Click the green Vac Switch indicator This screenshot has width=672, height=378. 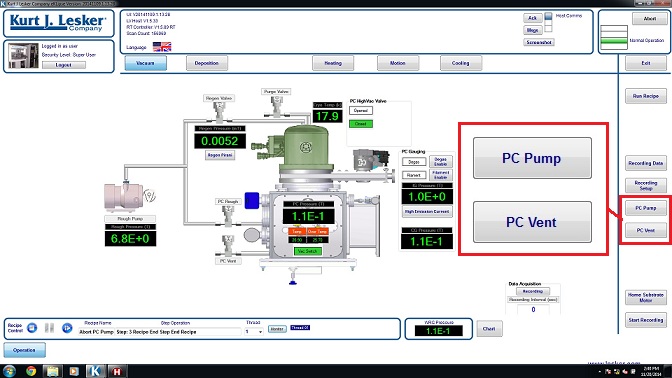coord(307,251)
